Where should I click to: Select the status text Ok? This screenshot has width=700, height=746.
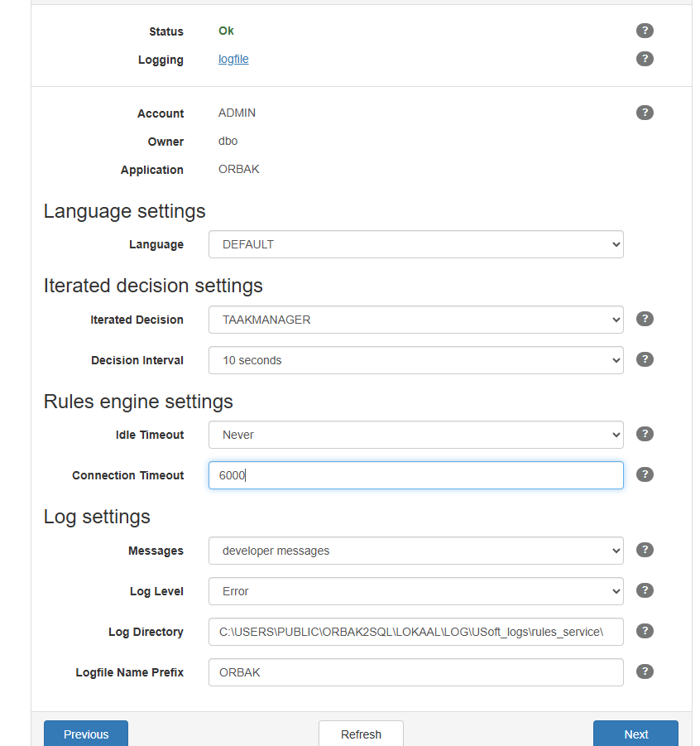[226, 31]
